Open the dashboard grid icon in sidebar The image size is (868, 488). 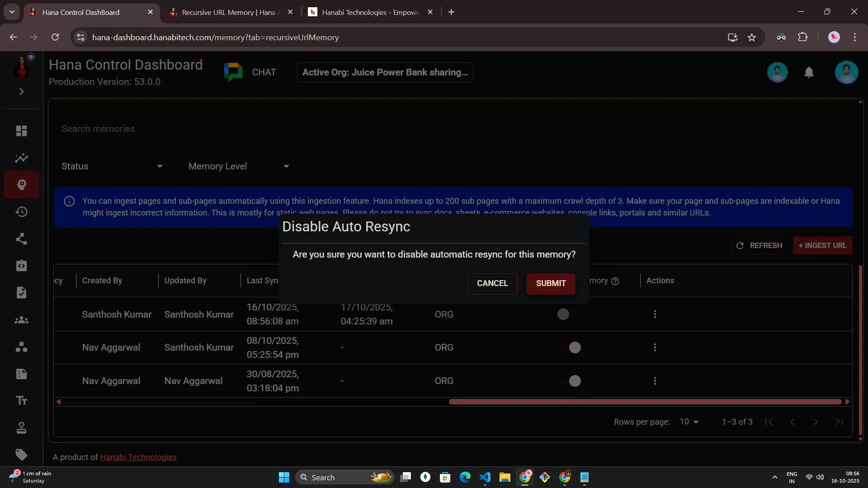point(21,131)
